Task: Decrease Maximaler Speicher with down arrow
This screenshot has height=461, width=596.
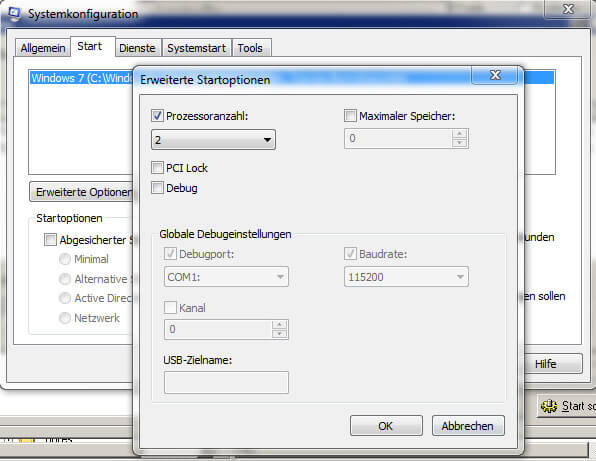Action: pyautogui.click(x=460, y=143)
